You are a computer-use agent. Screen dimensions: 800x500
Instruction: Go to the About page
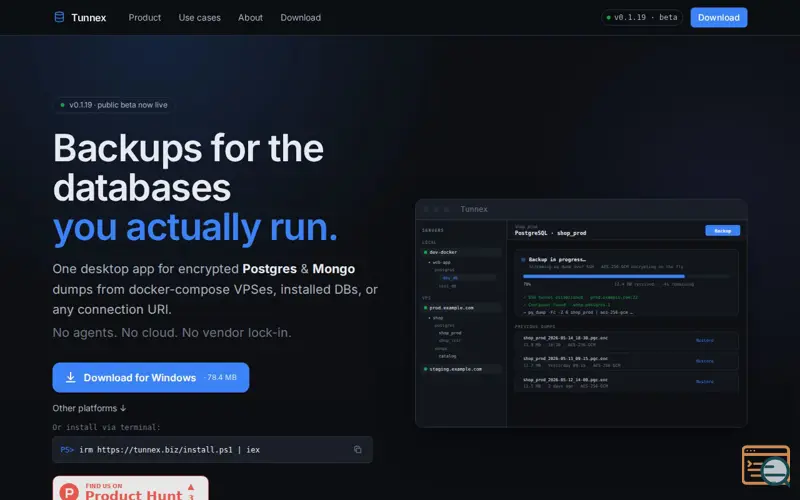(250, 17)
